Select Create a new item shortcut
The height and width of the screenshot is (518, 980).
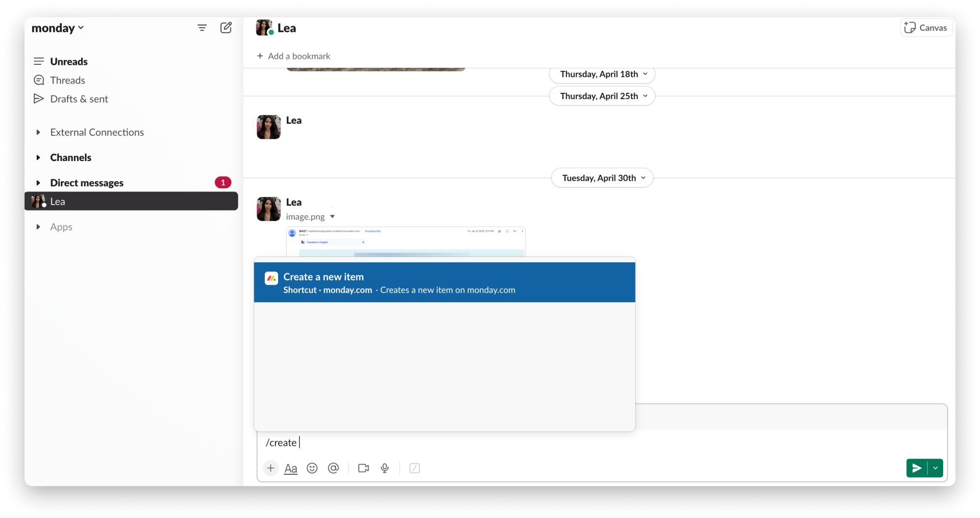[445, 282]
